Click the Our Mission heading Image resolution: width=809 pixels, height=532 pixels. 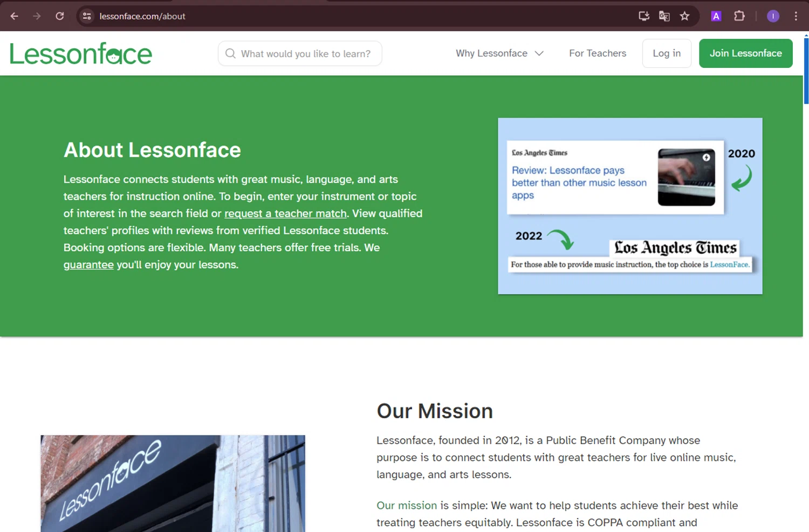[x=435, y=411]
